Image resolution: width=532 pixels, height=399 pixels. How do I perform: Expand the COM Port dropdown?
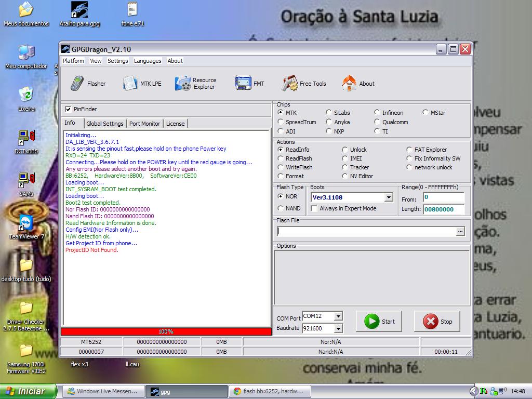[x=338, y=316]
